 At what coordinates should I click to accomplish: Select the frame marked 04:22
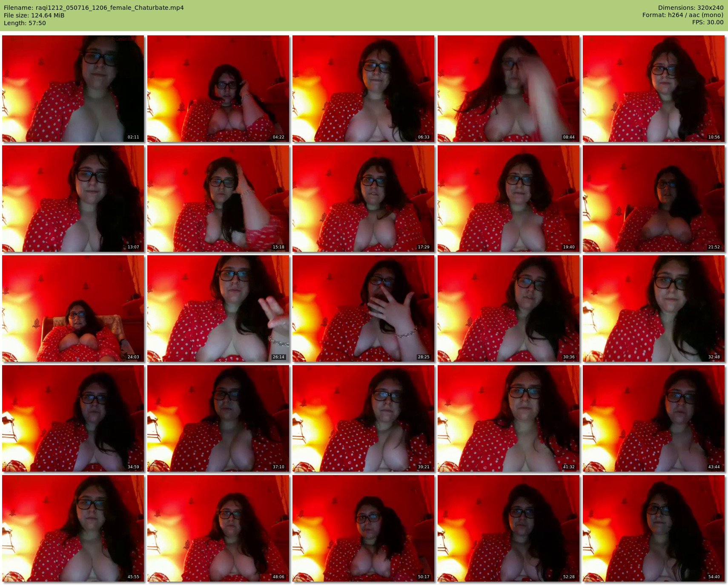pos(218,89)
